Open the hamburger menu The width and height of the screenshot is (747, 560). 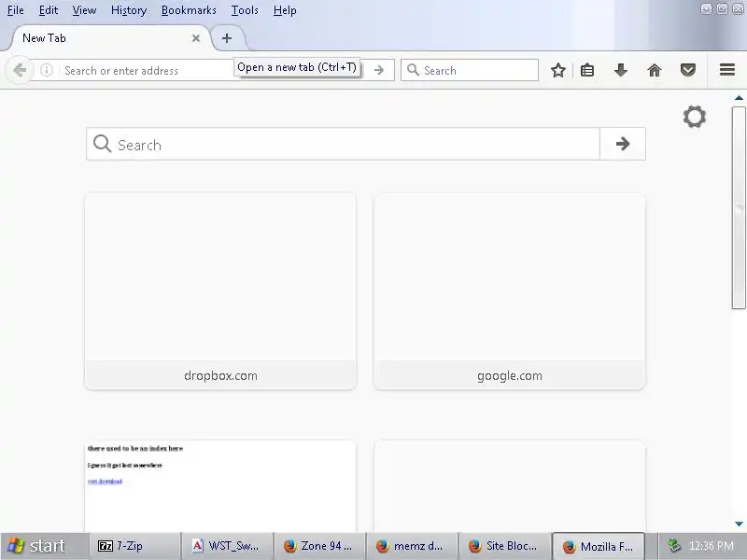(727, 70)
